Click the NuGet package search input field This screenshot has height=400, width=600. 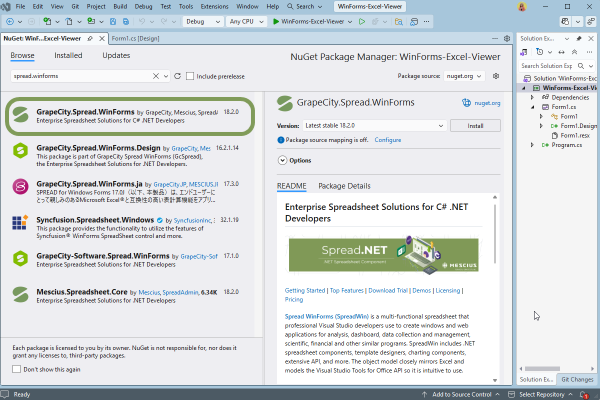pyautogui.click(x=82, y=76)
